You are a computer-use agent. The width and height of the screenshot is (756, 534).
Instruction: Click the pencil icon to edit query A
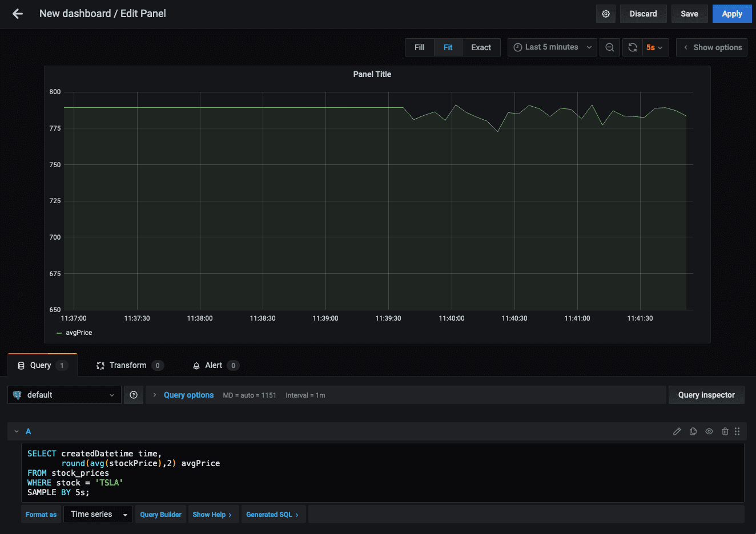tap(677, 431)
